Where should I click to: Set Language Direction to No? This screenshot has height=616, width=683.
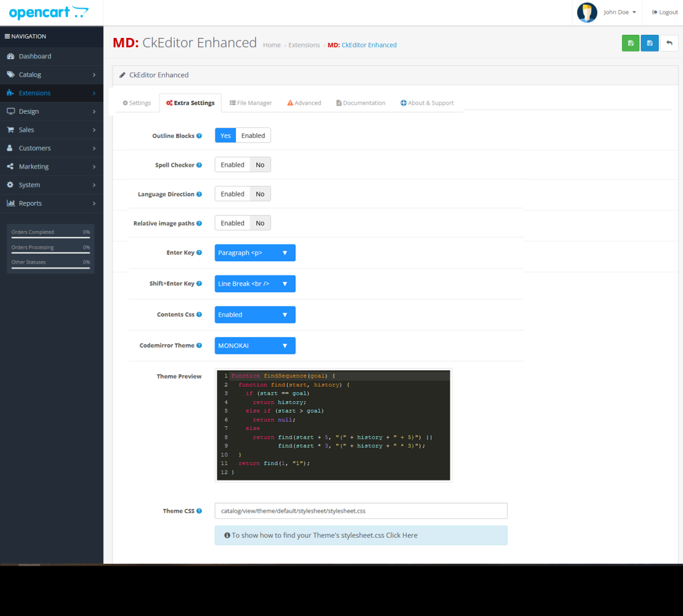[260, 194]
